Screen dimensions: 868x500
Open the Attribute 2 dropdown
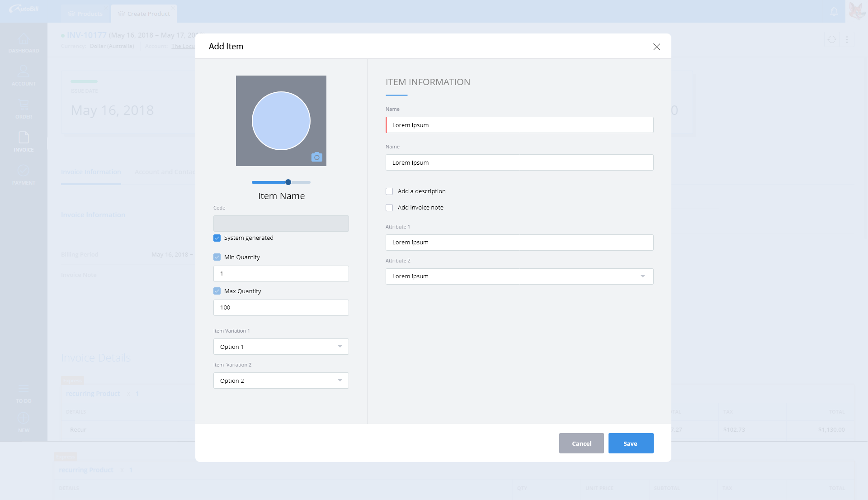[519, 276]
